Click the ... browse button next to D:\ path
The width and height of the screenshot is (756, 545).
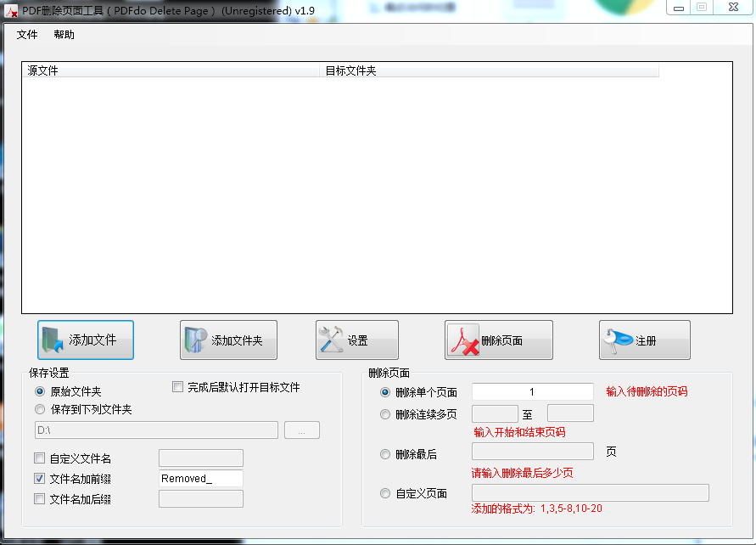[x=301, y=430]
